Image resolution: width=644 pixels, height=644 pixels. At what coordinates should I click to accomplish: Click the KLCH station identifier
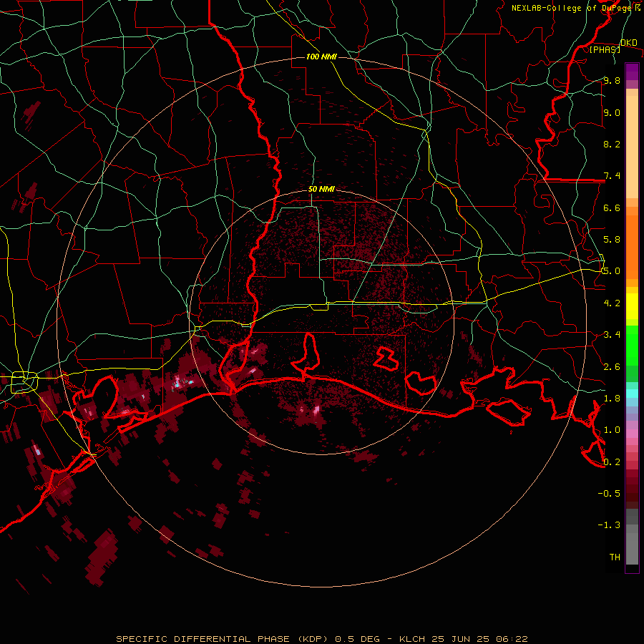(412, 639)
